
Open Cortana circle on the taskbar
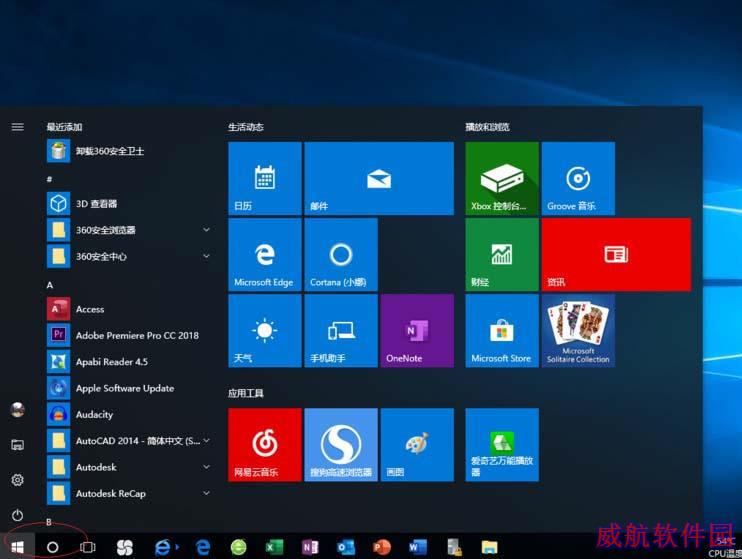coord(53,547)
